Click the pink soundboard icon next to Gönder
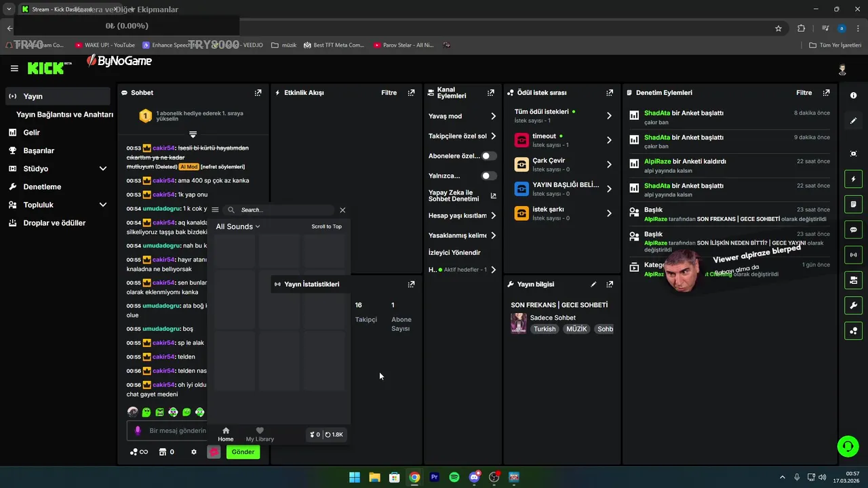 [214, 452]
